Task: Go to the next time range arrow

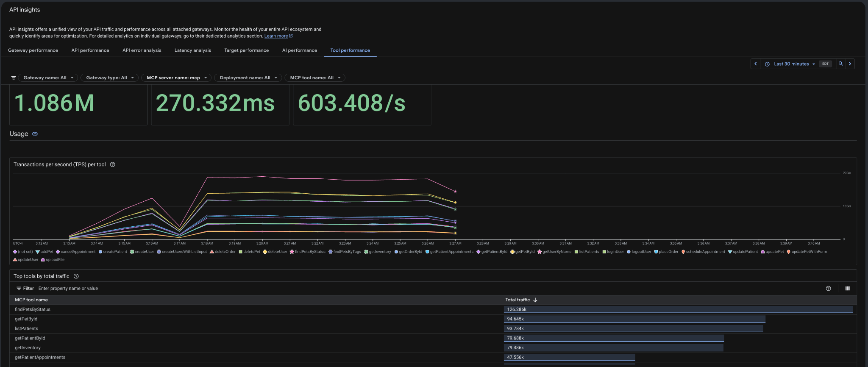Action: pyautogui.click(x=850, y=64)
